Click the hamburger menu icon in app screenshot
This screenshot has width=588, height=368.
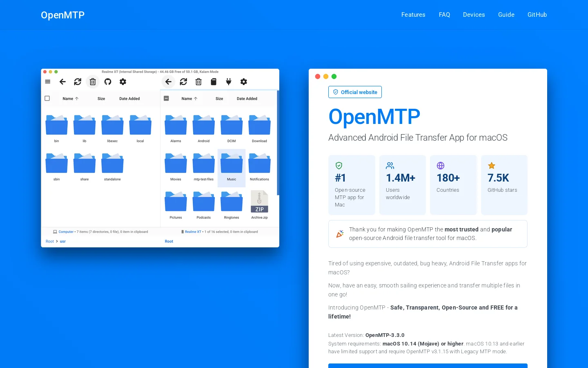coord(48,82)
